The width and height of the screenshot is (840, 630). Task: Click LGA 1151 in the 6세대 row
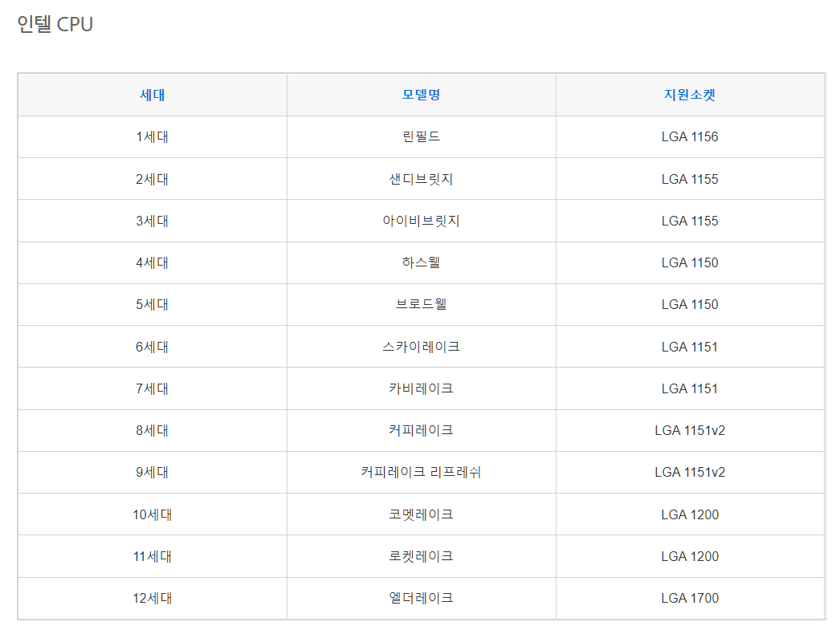(x=690, y=347)
